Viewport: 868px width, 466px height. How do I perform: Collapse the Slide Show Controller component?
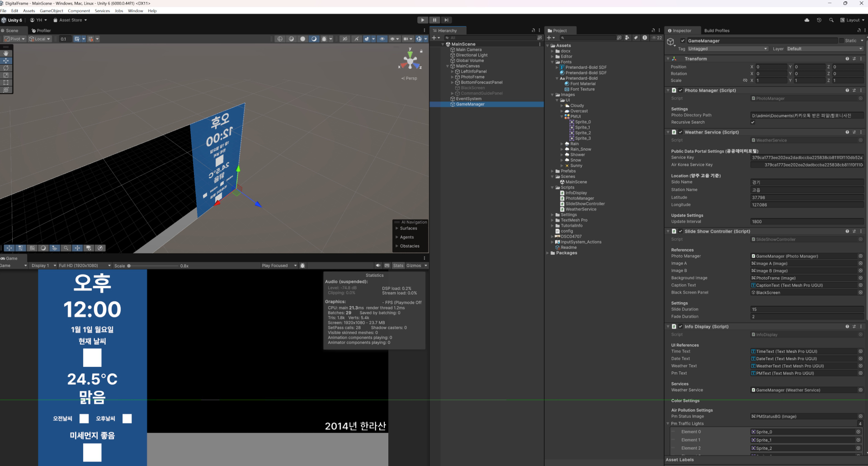point(668,231)
